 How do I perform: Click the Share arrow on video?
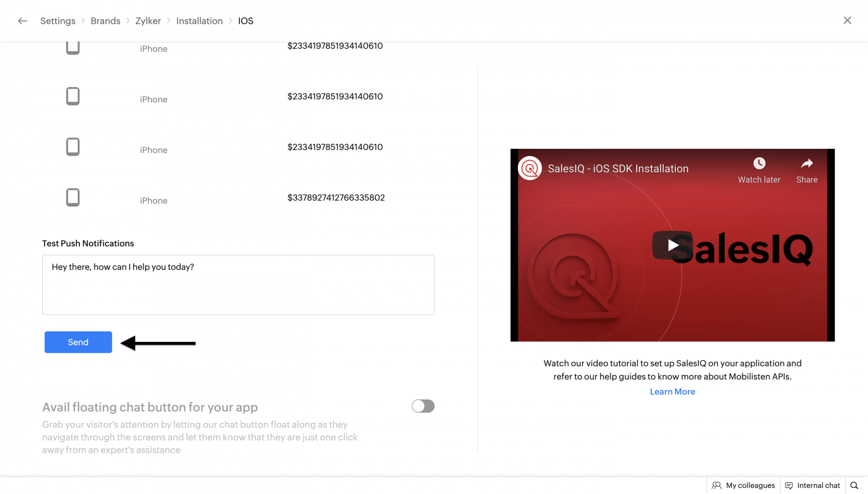[x=807, y=164]
